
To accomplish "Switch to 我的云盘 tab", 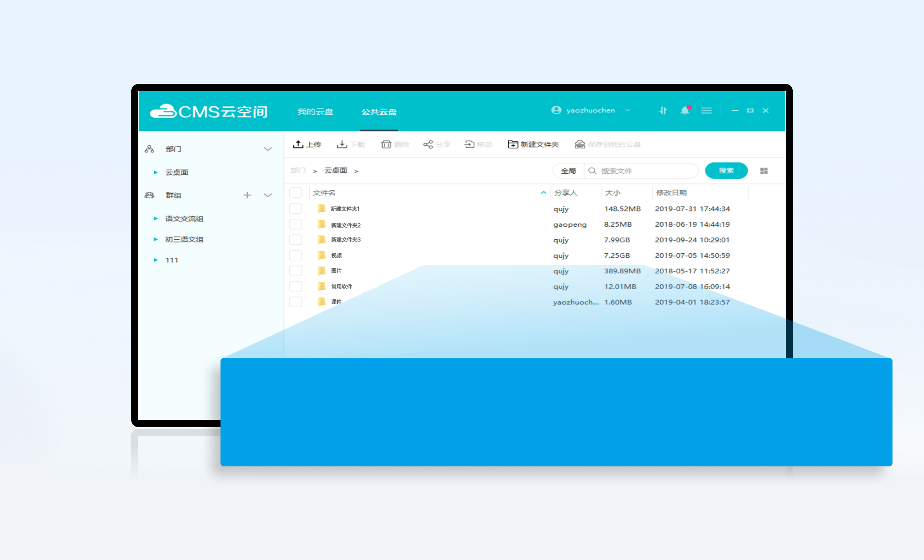I will [x=315, y=112].
